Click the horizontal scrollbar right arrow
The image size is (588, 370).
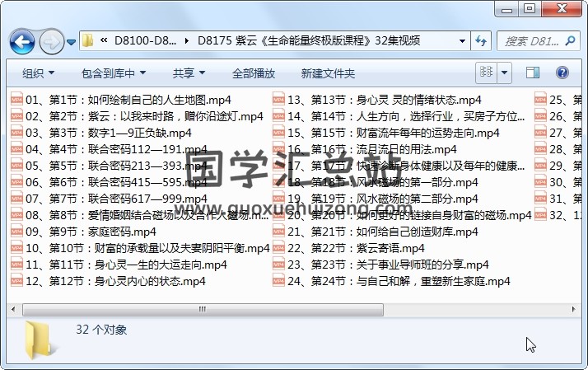[x=575, y=309]
